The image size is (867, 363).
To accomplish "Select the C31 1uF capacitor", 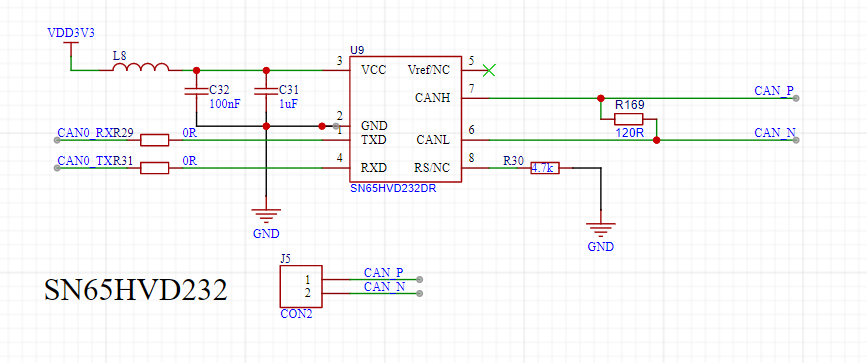I will (x=266, y=91).
